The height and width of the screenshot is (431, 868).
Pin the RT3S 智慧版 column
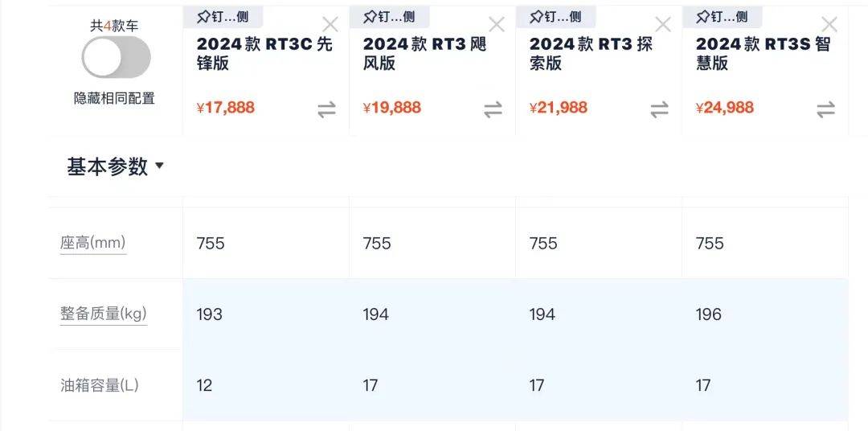722,17
